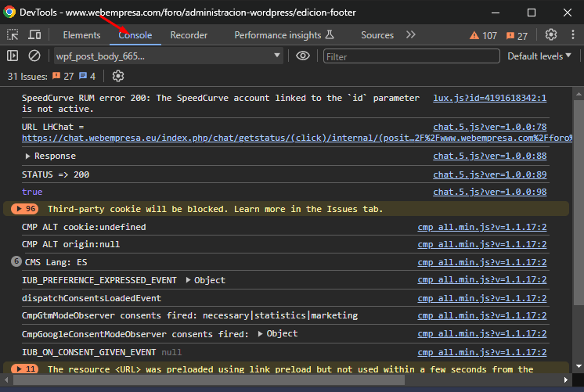Open the lux.js?id=4191618342:1 source link
The height and width of the screenshot is (392, 584).
point(490,98)
